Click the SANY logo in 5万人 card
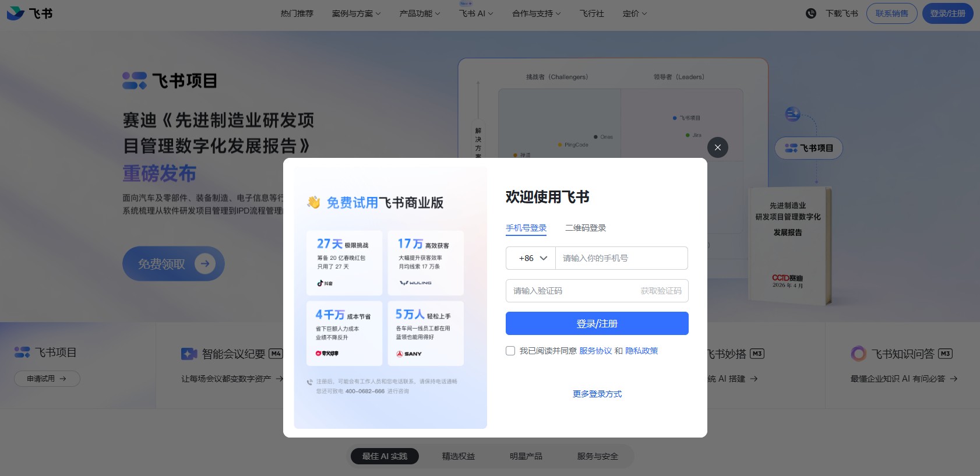 [x=409, y=354]
